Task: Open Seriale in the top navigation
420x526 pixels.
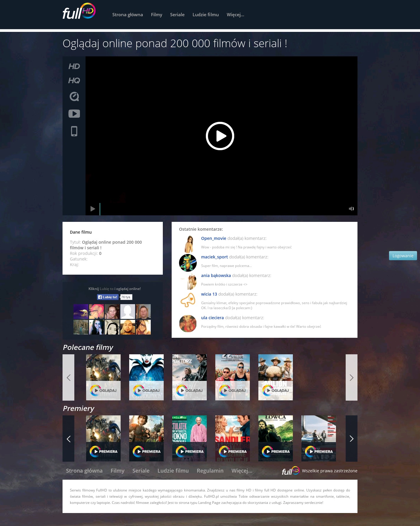Action: click(x=177, y=15)
